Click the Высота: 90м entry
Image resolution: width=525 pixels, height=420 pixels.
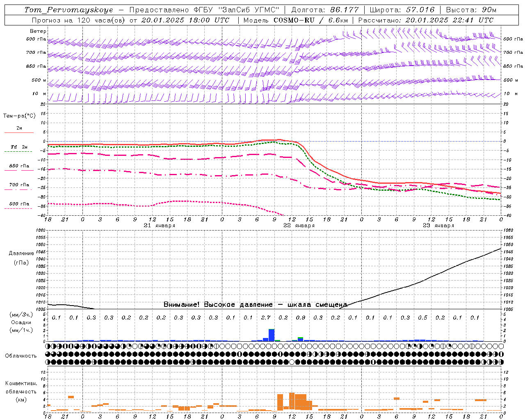click(x=471, y=10)
